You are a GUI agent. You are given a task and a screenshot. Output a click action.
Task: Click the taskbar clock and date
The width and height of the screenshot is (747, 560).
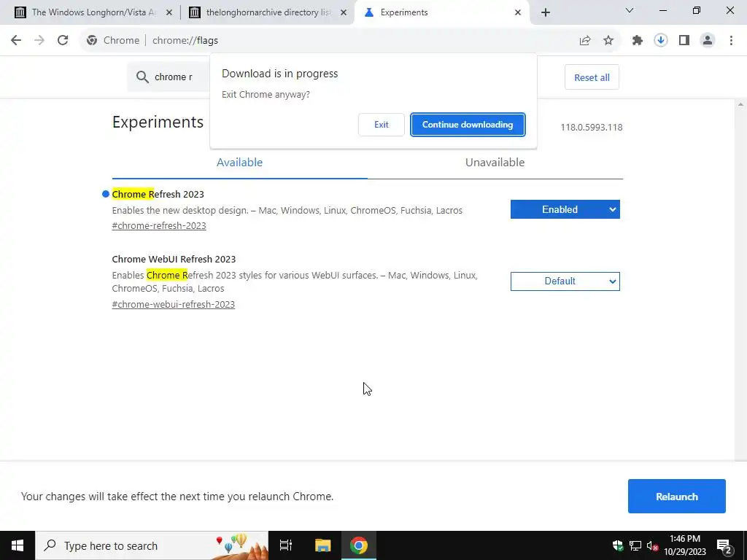pyautogui.click(x=684, y=545)
